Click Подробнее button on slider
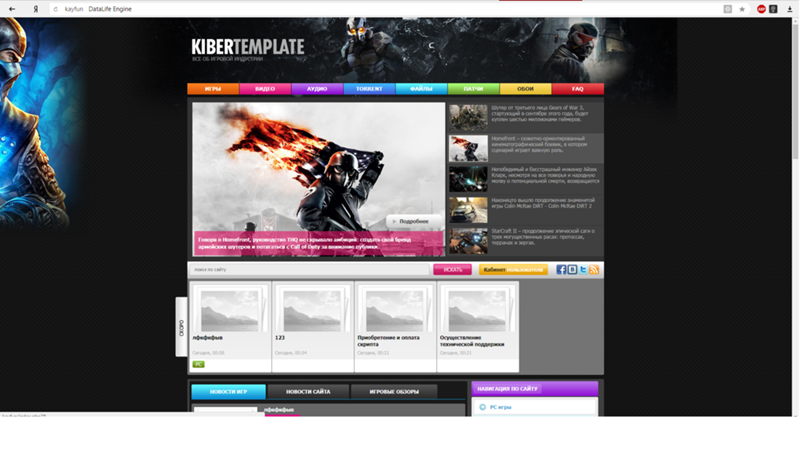Screen dimensions: 800x450 [414, 221]
